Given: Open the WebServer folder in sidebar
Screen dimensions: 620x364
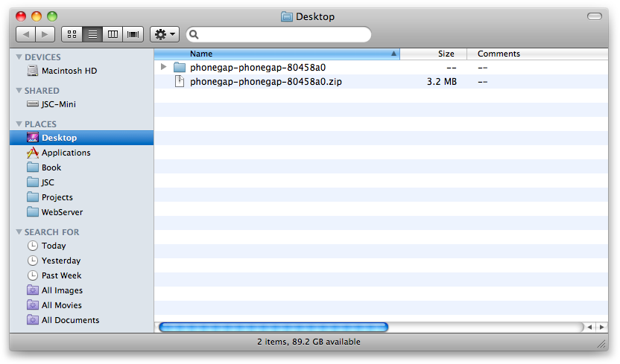Looking at the screenshot, I should pyautogui.click(x=62, y=212).
